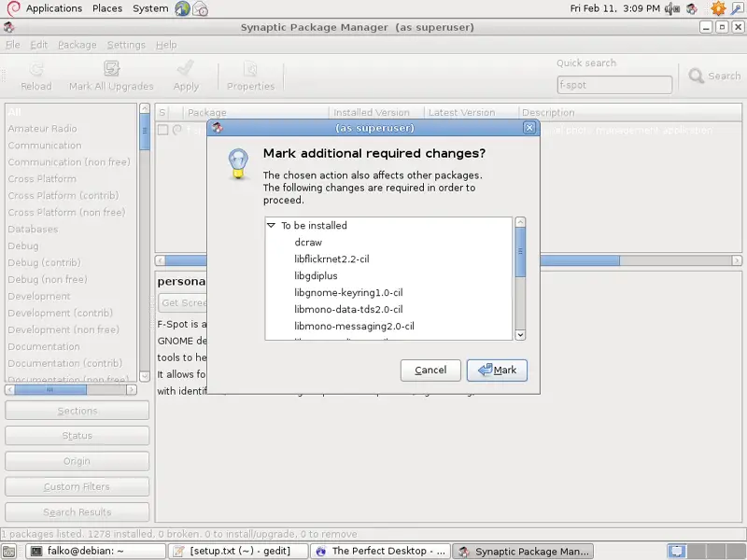Click the Search Results button

click(78, 511)
